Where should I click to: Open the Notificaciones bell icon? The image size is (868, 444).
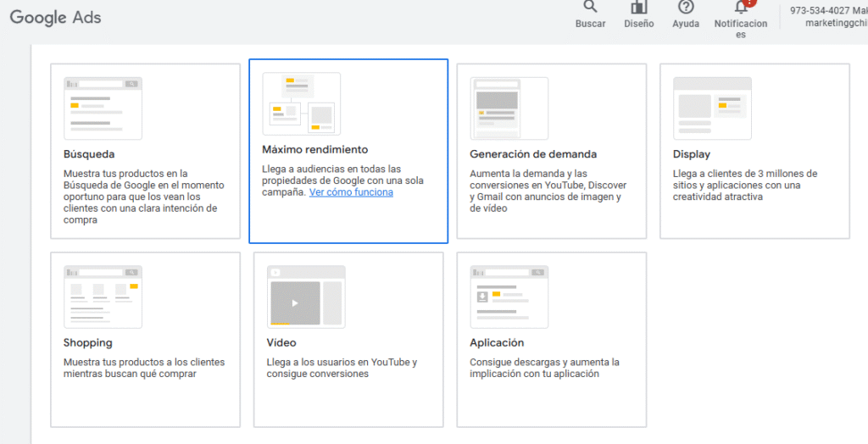pos(741,7)
